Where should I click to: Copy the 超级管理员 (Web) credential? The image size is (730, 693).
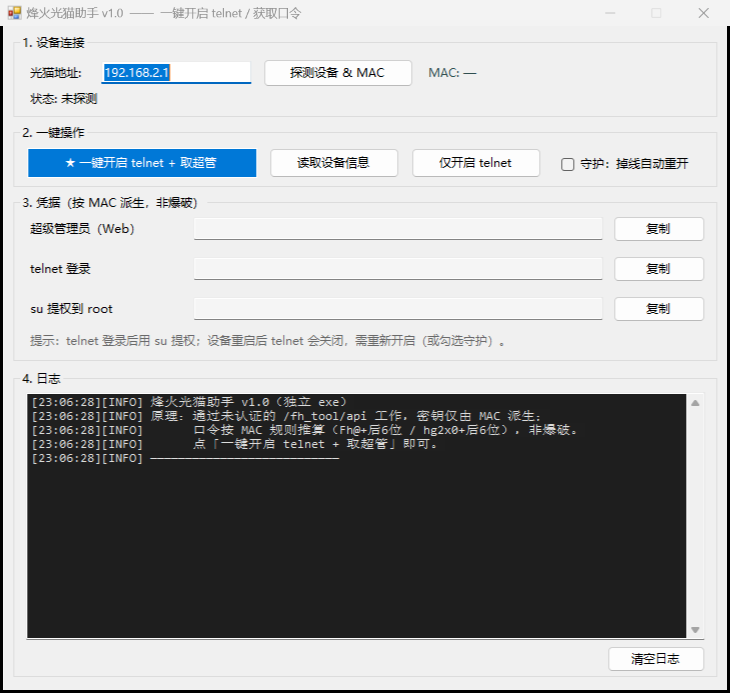(659, 229)
